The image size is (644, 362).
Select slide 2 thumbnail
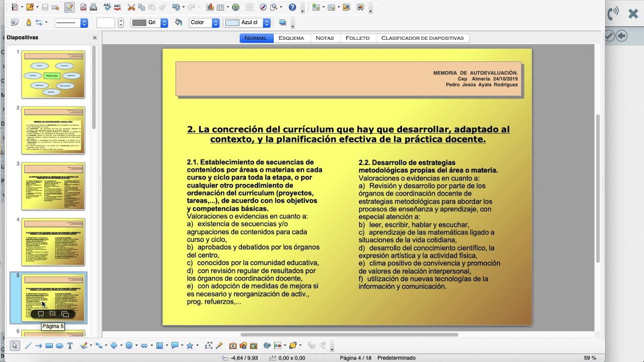click(53, 130)
